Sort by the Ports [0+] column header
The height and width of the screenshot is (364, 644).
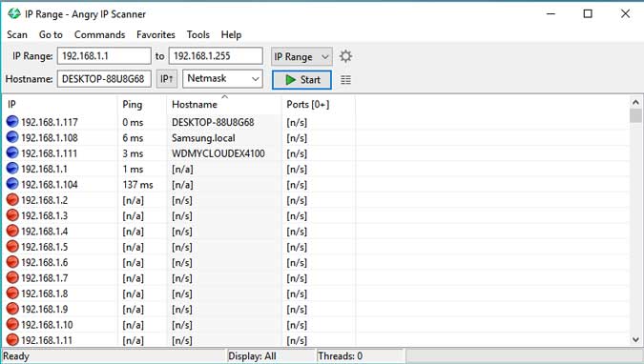[x=319, y=104]
